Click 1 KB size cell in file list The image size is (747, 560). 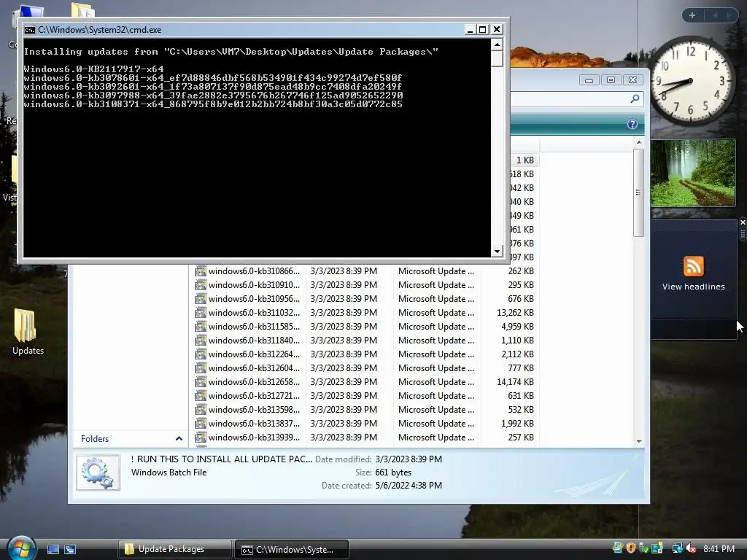pos(525,160)
